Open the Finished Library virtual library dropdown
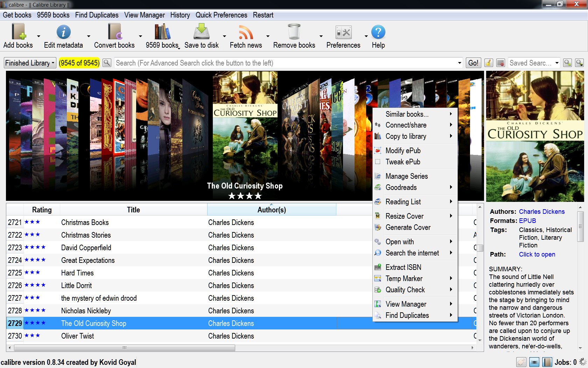 (x=30, y=63)
